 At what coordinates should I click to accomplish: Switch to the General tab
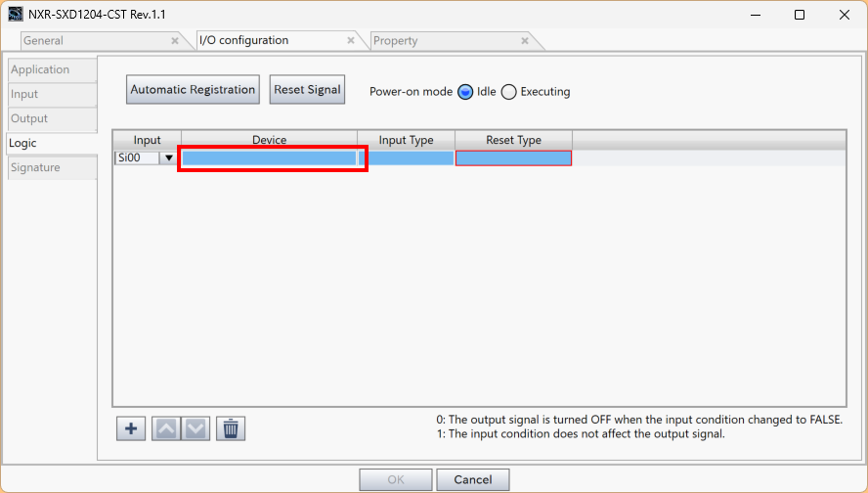coord(43,40)
